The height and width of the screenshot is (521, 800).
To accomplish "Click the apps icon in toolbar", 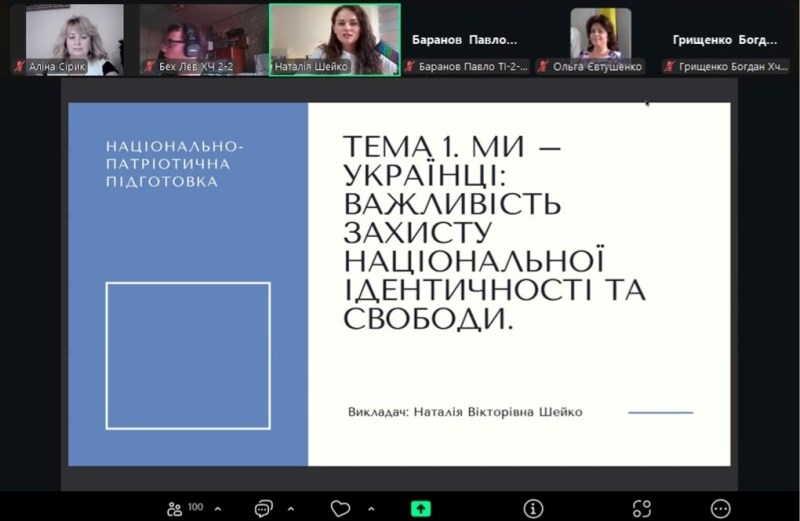I will point(642,509).
